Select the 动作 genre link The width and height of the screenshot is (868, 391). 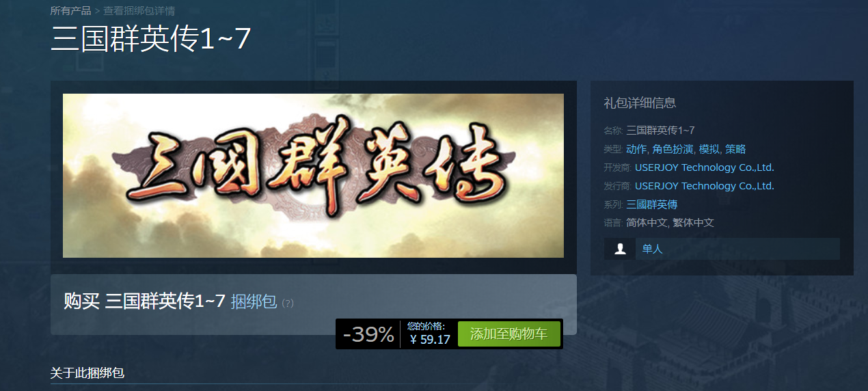tap(636, 149)
